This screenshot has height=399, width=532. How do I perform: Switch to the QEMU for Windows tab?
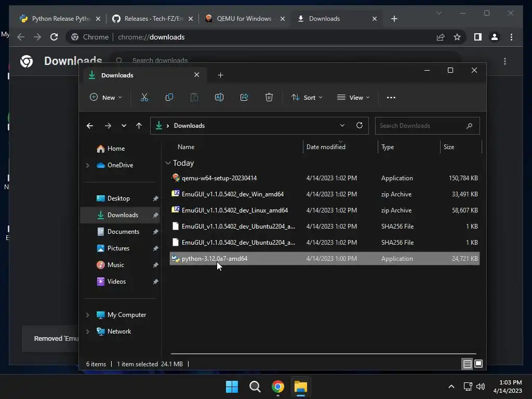pyautogui.click(x=244, y=19)
